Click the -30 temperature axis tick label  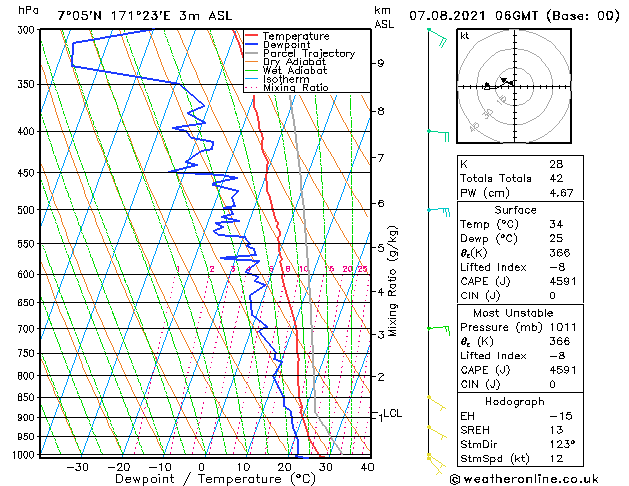coord(77,467)
